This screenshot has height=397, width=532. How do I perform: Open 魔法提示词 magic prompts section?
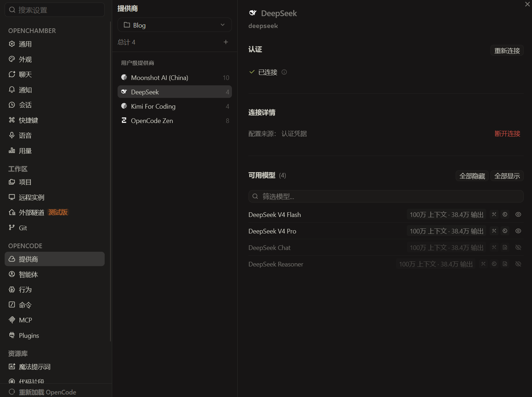pyautogui.click(x=54, y=367)
